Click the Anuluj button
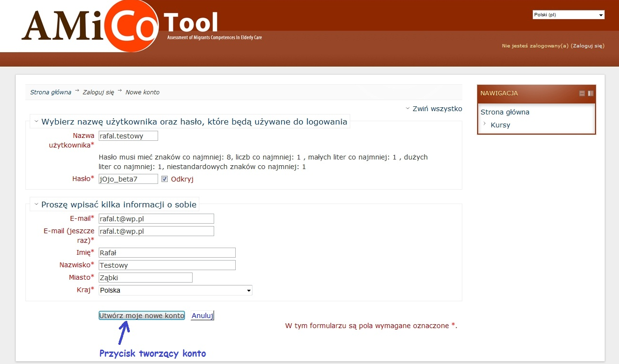Viewport: 619px width, 364px height. coord(202,316)
